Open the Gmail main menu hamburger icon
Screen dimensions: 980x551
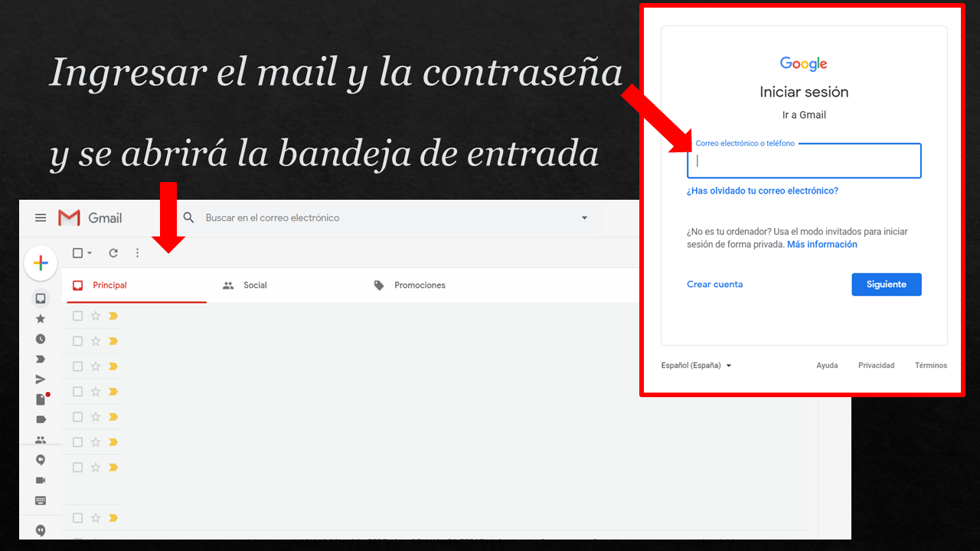click(41, 218)
